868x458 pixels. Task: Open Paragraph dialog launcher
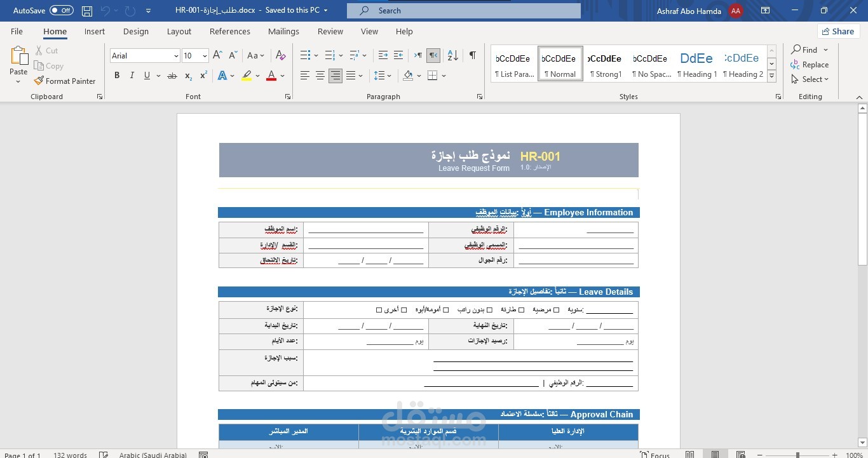click(x=479, y=97)
